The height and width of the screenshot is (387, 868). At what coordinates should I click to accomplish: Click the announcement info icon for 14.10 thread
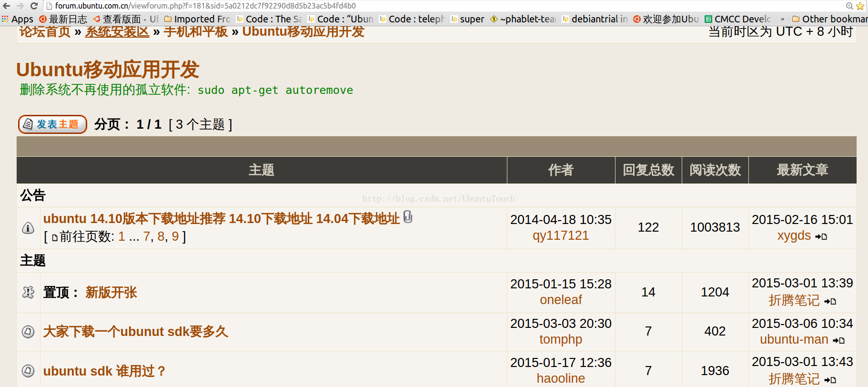[28, 228]
